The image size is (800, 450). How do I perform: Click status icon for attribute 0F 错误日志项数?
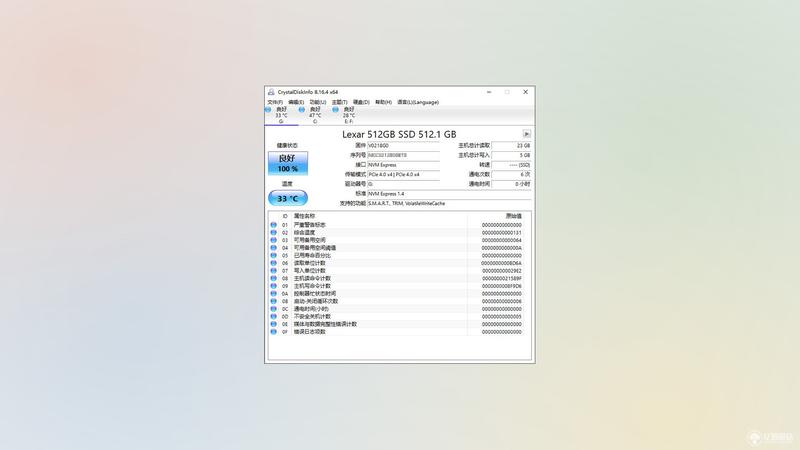[273, 332]
